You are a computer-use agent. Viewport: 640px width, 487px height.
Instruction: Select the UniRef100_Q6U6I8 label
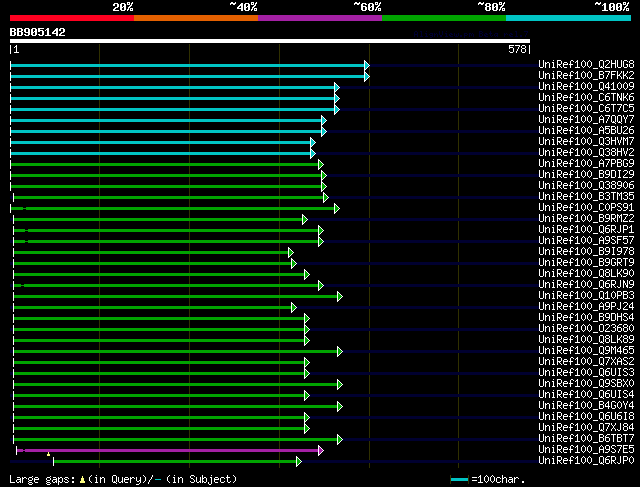586,417
